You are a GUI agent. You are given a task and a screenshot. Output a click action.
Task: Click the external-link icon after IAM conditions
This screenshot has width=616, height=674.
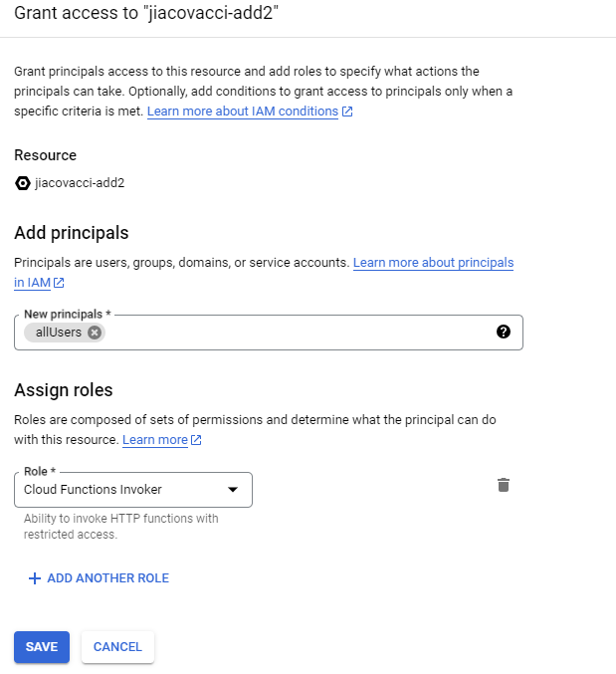coord(347,112)
